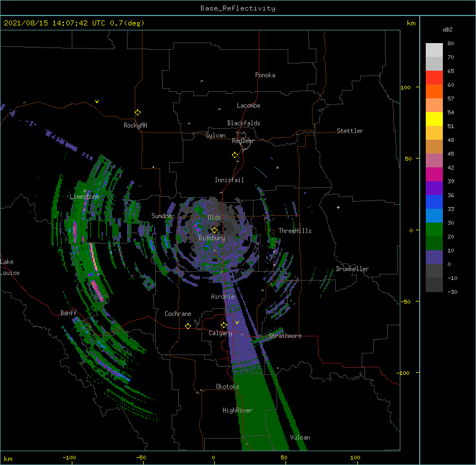The image size is (476, 465).
Task: Click the Limestone label
Action: 84,197
